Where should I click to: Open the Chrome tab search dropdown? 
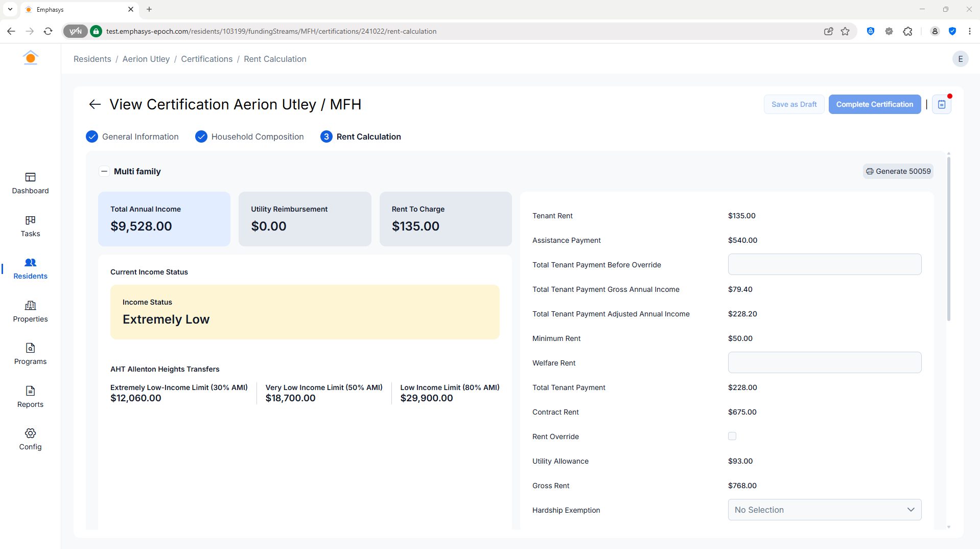click(10, 9)
